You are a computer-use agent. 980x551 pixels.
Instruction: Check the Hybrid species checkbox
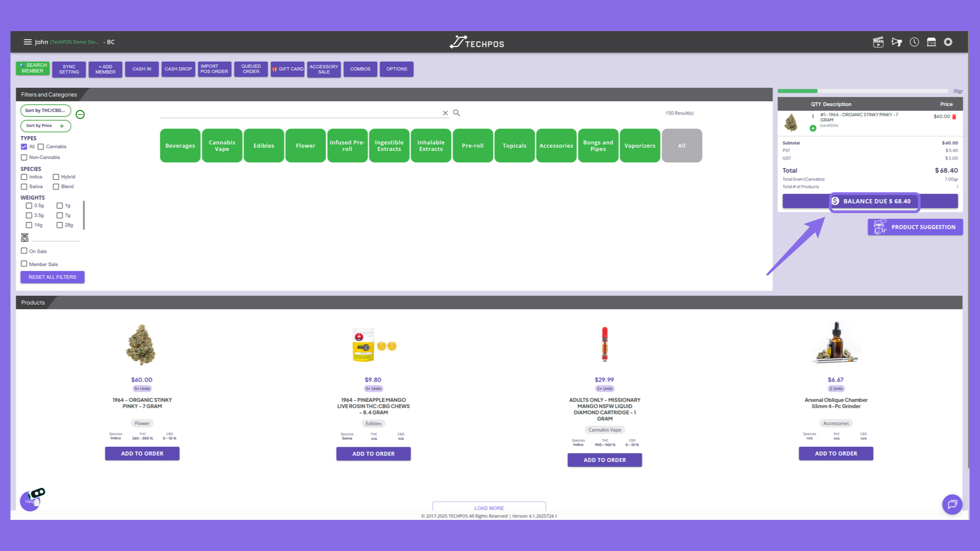click(x=56, y=177)
